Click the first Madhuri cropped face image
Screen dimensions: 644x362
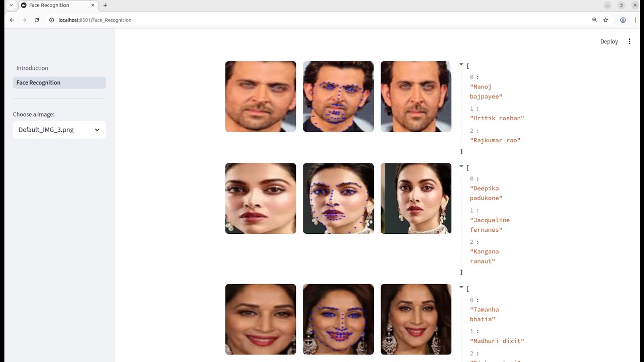tap(261, 319)
